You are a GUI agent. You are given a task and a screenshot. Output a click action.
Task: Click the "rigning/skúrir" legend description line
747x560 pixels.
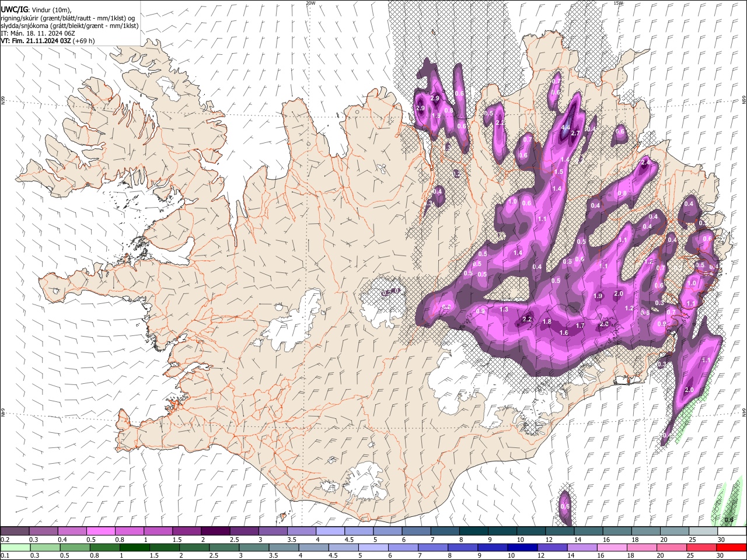pyautogui.click(x=69, y=18)
